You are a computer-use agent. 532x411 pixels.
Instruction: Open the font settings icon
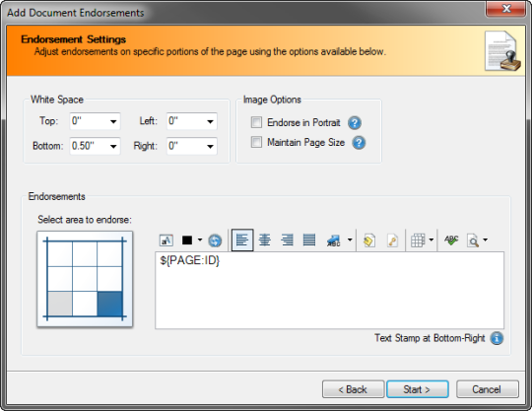coord(166,240)
